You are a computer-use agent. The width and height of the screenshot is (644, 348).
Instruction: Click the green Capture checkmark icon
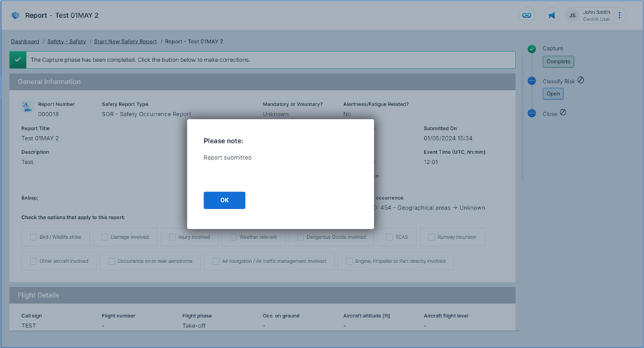(x=532, y=48)
